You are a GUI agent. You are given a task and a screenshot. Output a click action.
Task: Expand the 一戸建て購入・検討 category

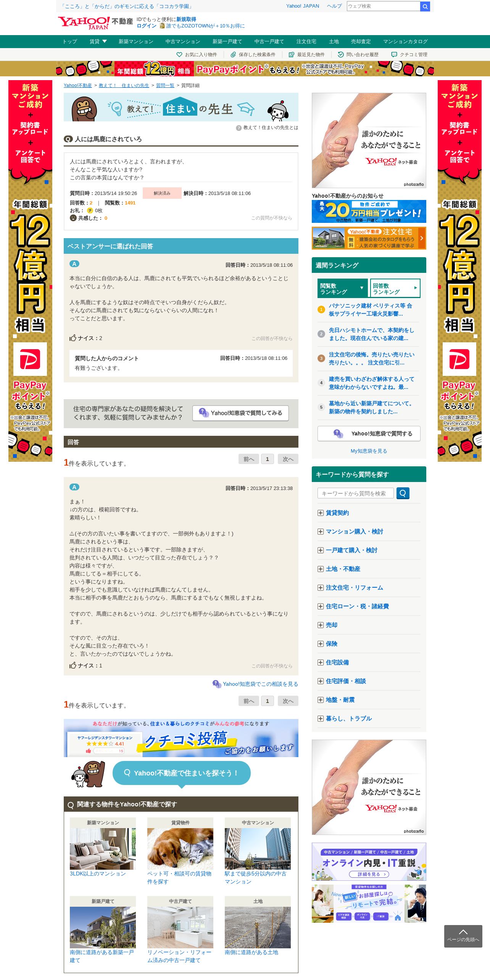point(321,550)
